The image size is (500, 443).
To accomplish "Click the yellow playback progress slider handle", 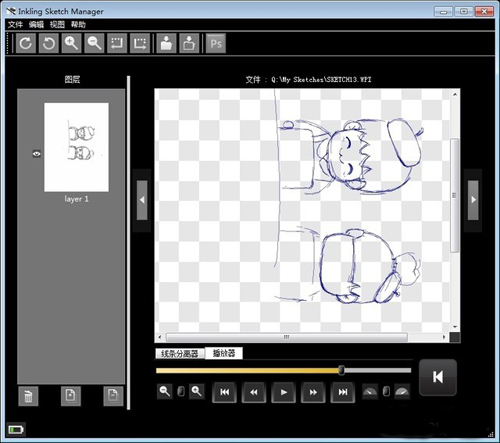I will [x=341, y=370].
